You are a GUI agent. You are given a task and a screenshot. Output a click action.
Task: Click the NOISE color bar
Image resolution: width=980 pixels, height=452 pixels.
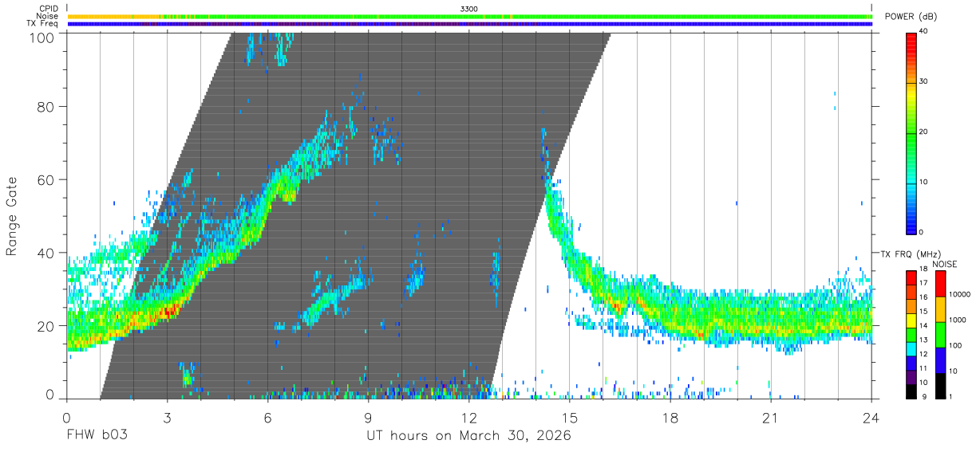(x=941, y=334)
